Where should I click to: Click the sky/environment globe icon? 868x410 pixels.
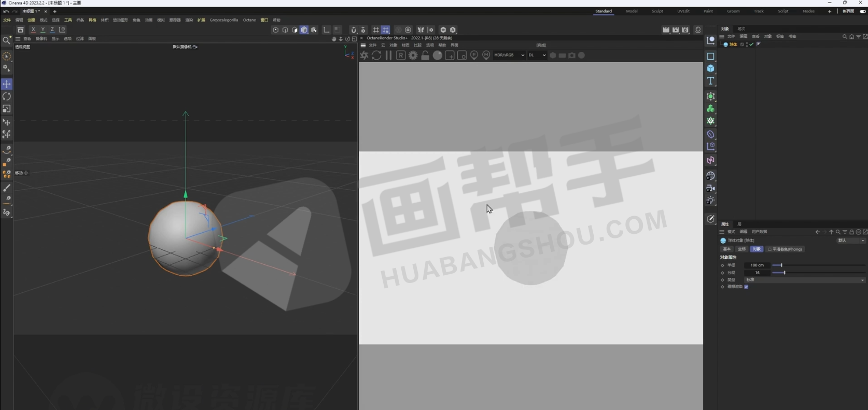(x=710, y=176)
